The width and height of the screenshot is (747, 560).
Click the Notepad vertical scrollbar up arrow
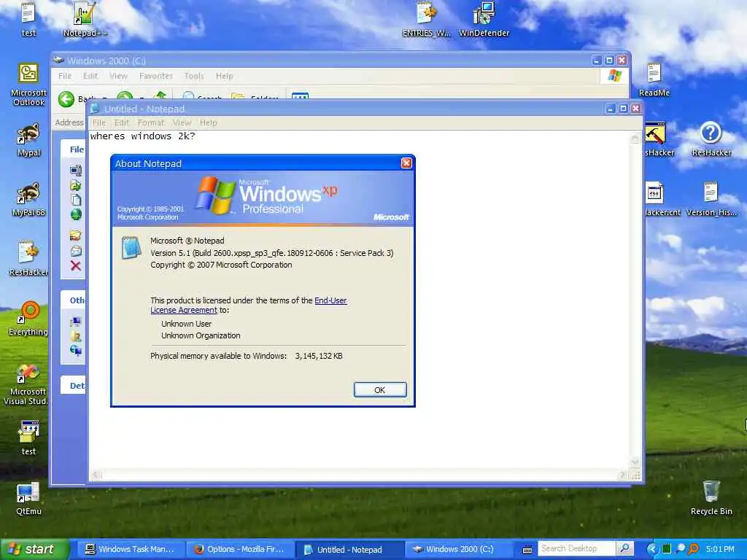tap(635, 138)
